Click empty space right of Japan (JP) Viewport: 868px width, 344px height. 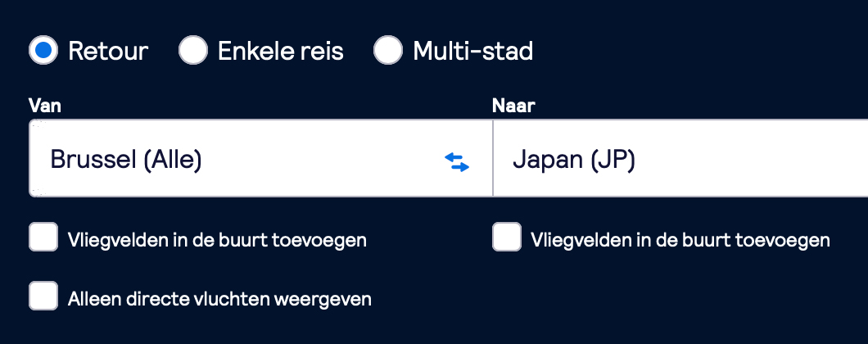753,160
